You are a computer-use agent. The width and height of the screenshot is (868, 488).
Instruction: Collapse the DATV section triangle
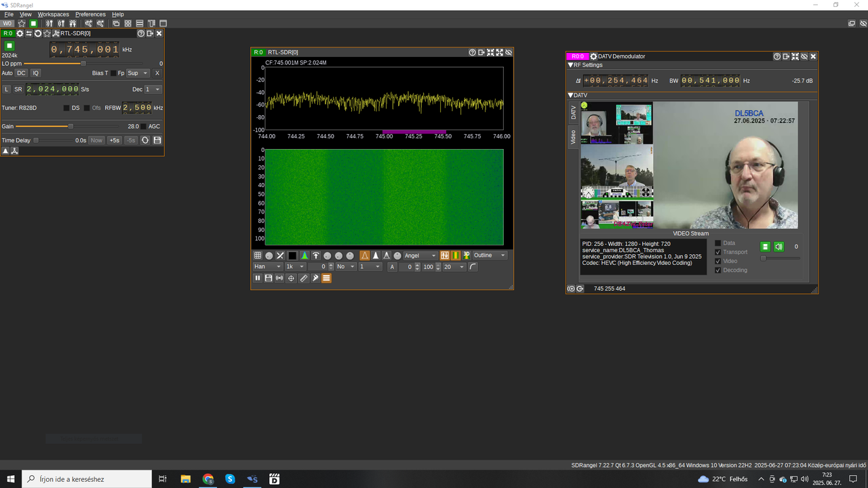(x=571, y=96)
